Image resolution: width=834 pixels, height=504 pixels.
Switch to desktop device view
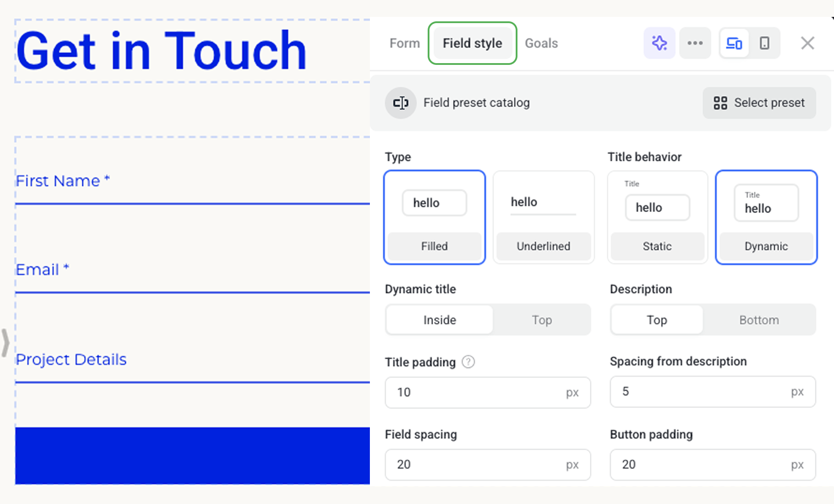click(734, 43)
